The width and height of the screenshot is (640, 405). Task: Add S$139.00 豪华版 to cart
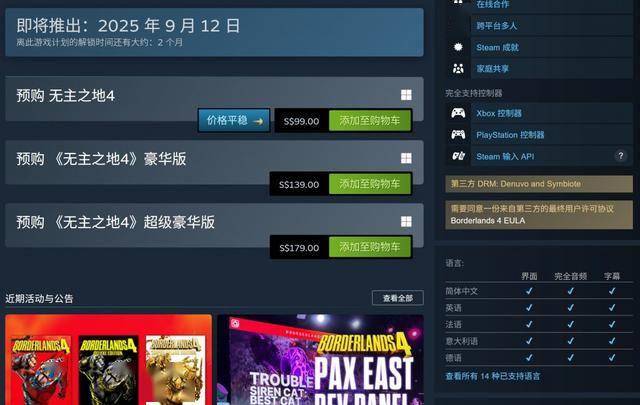(x=370, y=184)
